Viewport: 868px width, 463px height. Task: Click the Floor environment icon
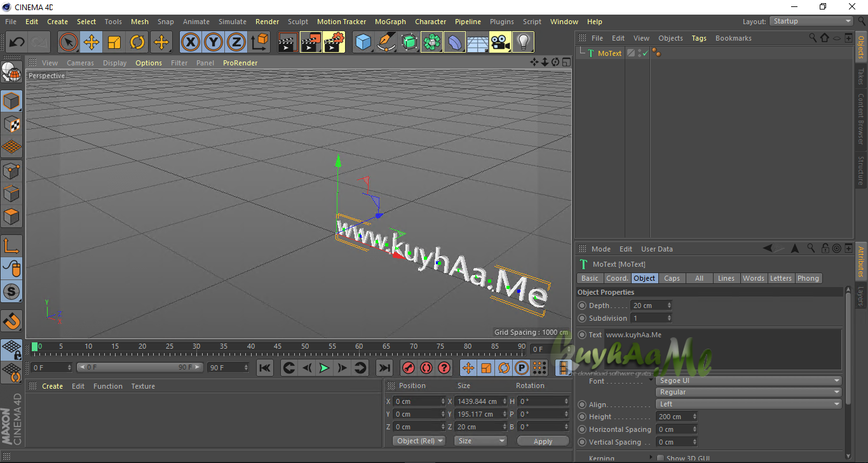477,43
